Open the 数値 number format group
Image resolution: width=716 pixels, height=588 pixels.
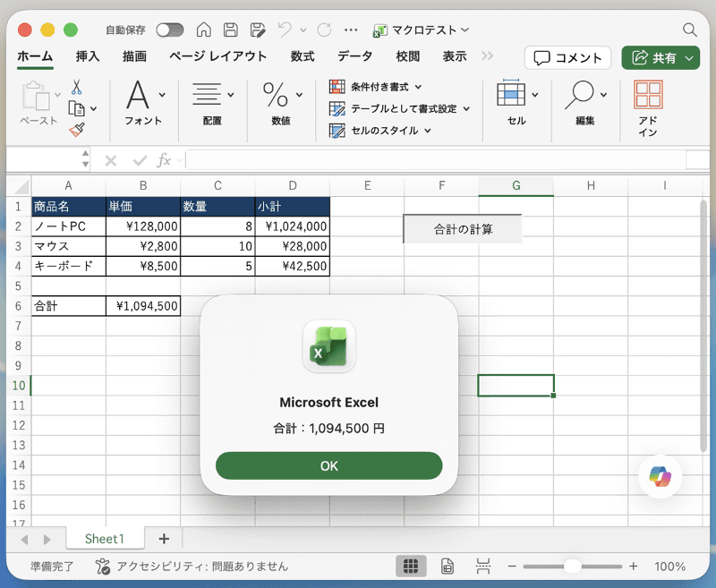pyautogui.click(x=281, y=103)
